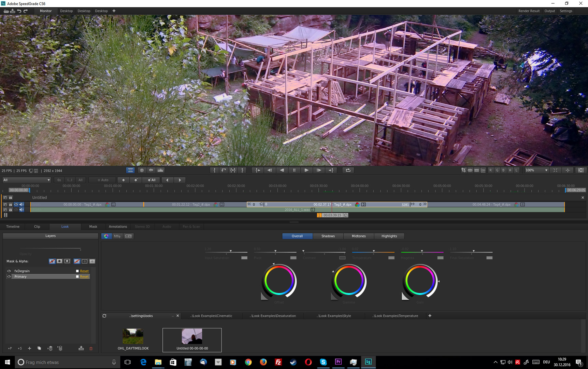Screen dimensions: 588x369
Task: Toggle the checkbox on the Primary layer
Action: pos(77,277)
